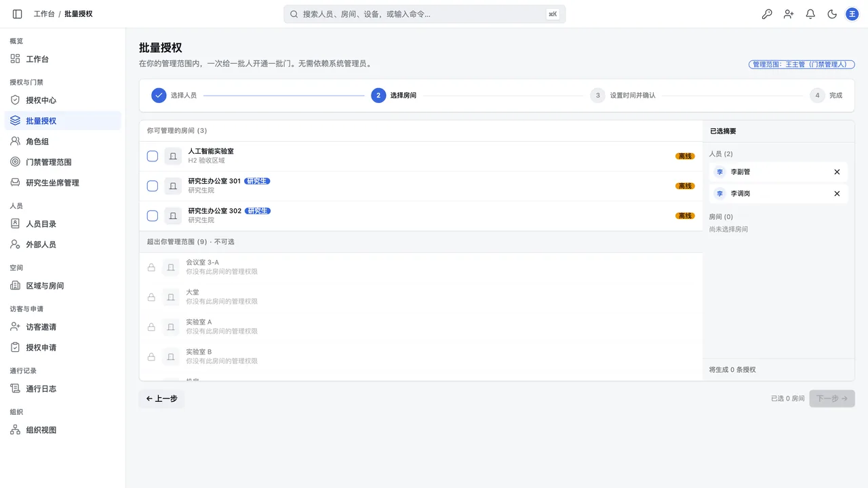Click the 离线 status of 人工智能实验室

685,156
